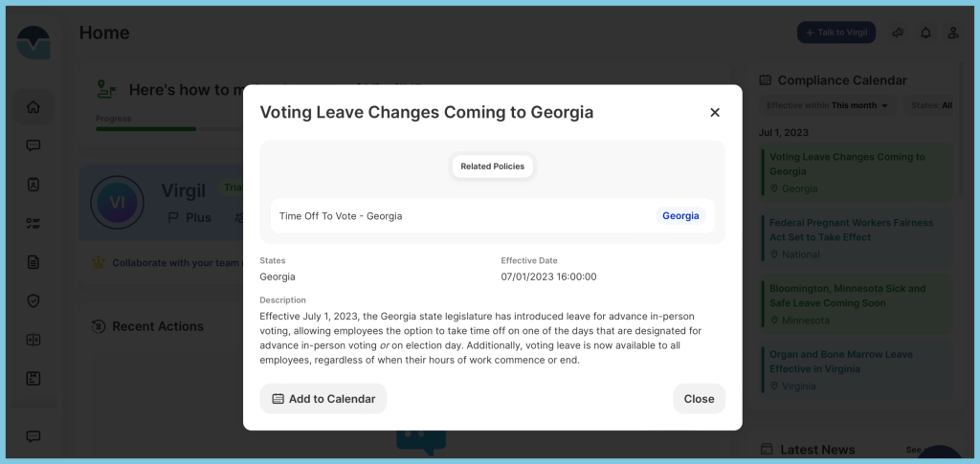Select the ID badge sidebar icon
Viewport: 980px width, 464px height.
coord(33,185)
